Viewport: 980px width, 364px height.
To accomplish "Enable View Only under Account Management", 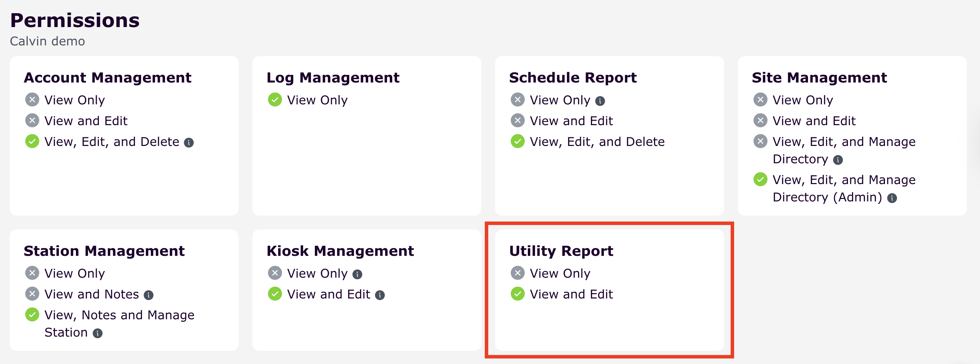I will click(32, 100).
